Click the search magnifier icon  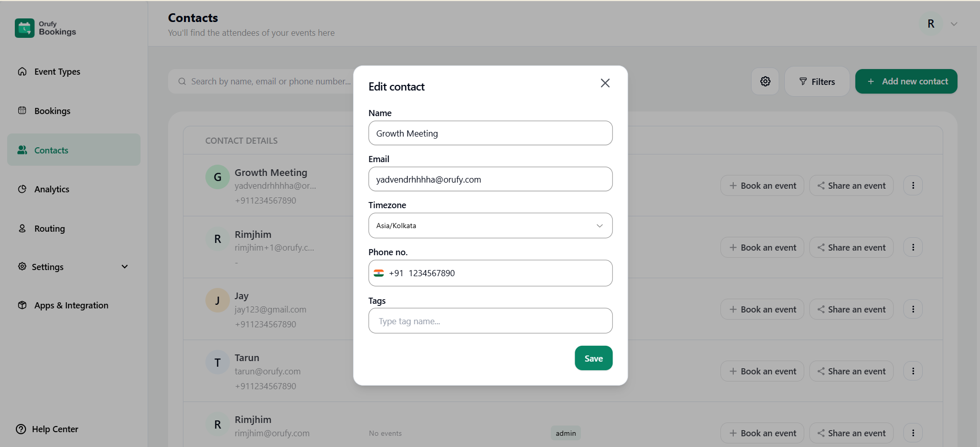click(x=182, y=81)
